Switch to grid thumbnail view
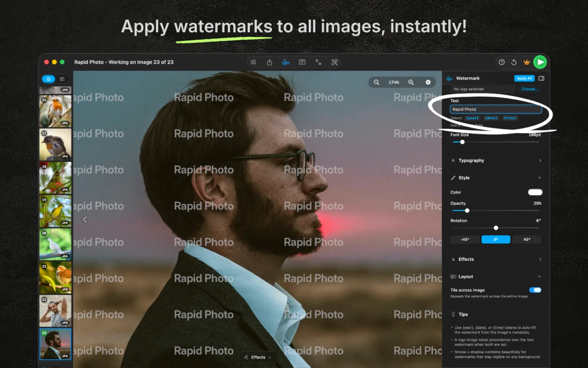Image resolution: width=588 pixels, height=368 pixels. pos(48,79)
